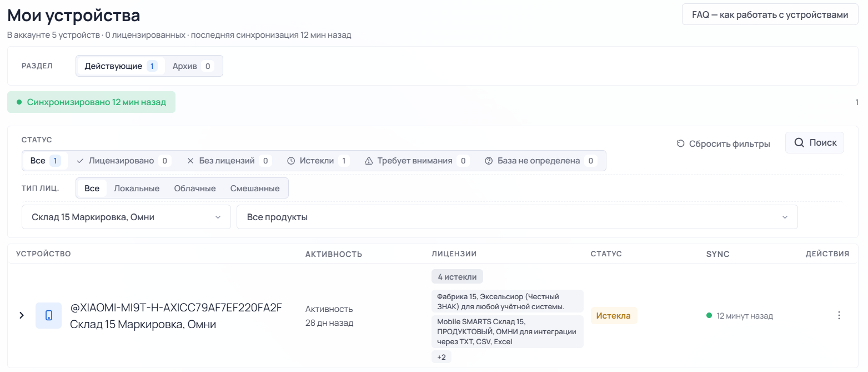
Task: Click the checkmark icon beside Лицензировано
Action: tap(80, 161)
